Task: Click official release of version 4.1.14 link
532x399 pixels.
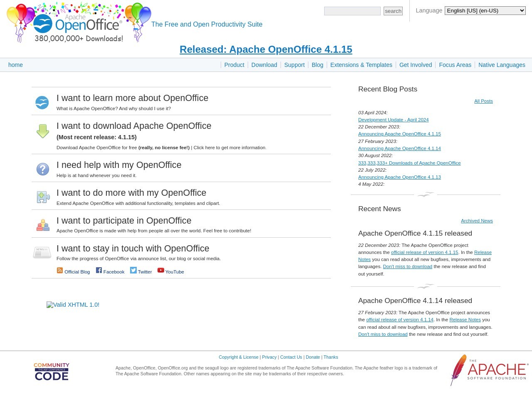Action: [400, 320]
